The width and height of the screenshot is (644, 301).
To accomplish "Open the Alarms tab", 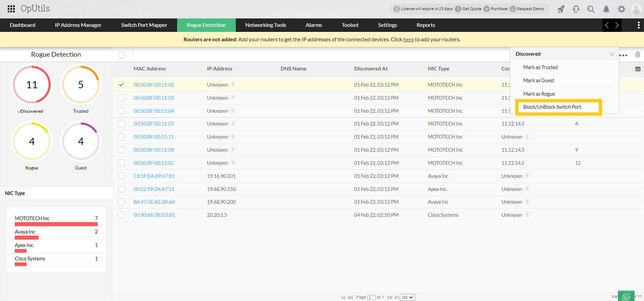I will pyautogui.click(x=314, y=25).
